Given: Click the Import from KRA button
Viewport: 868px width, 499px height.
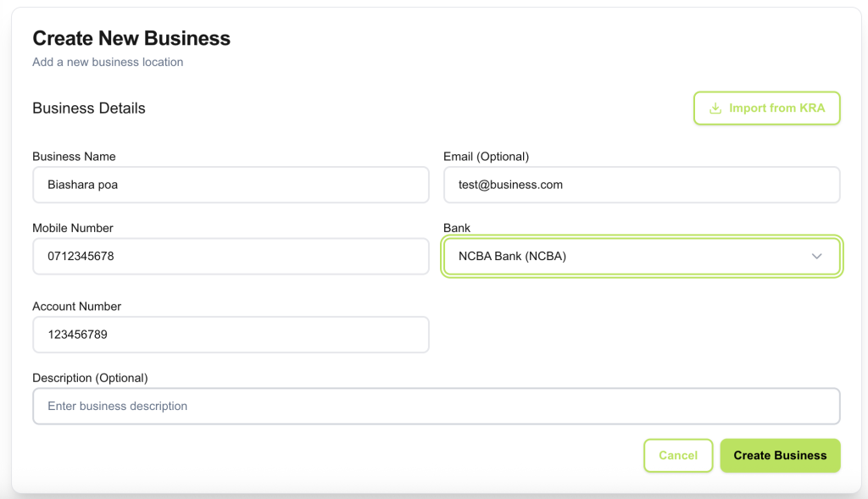Looking at the screenshot, I should coord(766,108).
